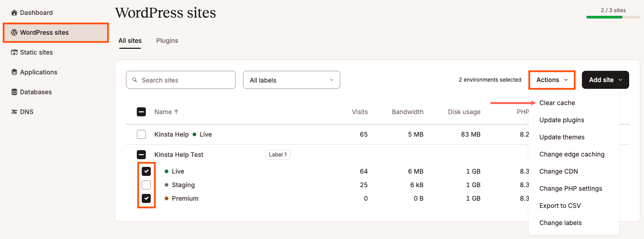This screenshot has height=239, width=644.
Task: Click the Applications stack icon
Action: [14, 72]
